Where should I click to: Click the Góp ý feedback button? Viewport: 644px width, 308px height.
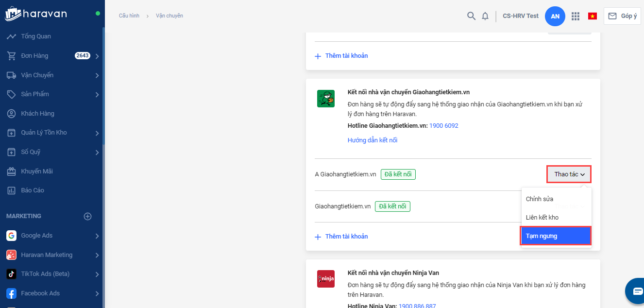coord(622,16)
